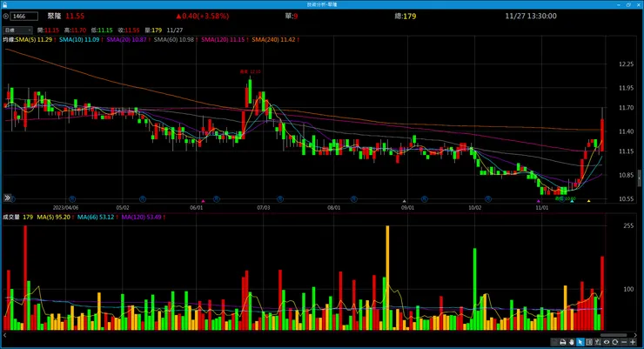The image size is (644, 349).
Task: Click the scroll-left arrow at the bottom left
Action: pyautogui.click(x=4, y=335)
